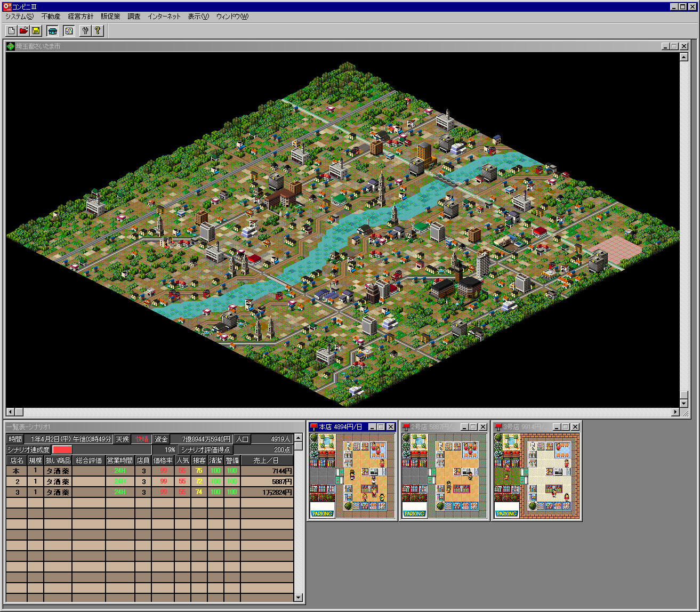Click the 3号店 store interior view
The width and height of the screenshot is (700, 612).
tap(536, 476)
